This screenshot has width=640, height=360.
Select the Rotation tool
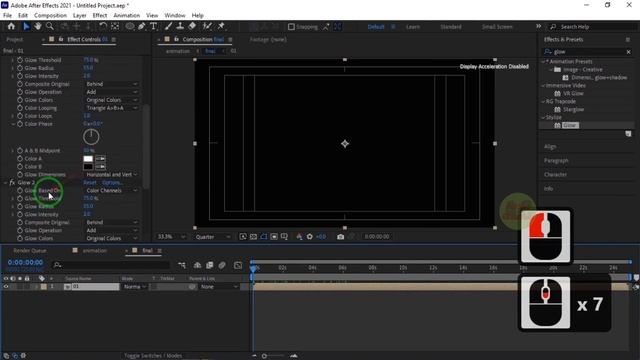click(103, 27)
